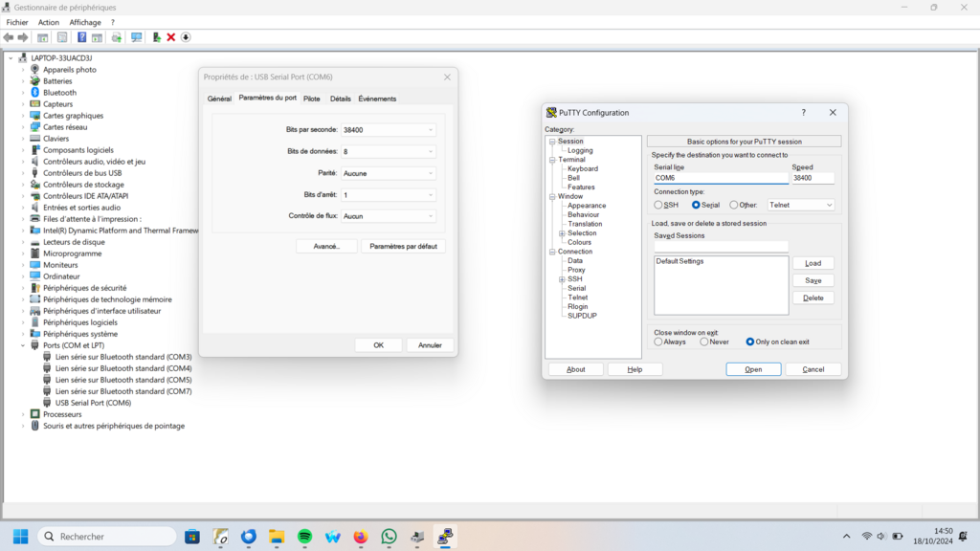Open Bits de données dropdown
The image size is (980, 551).
[389, 151]
